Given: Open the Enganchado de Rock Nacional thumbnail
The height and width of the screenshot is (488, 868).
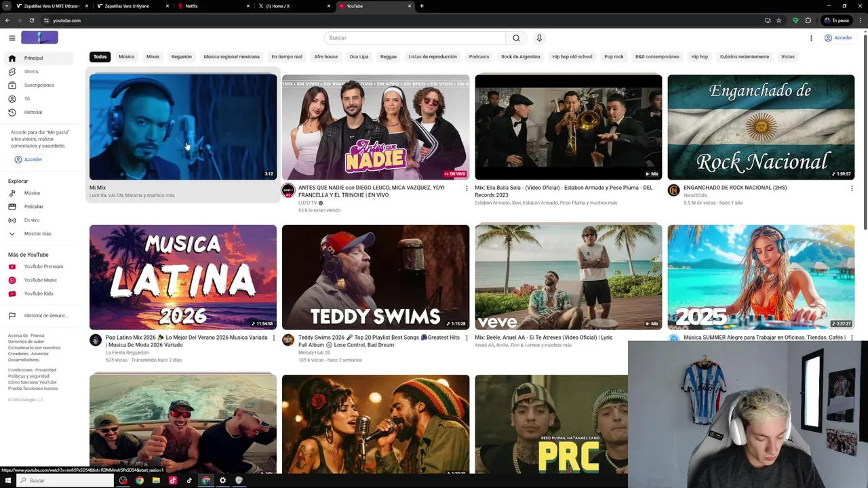Looking at the screenshot, I should [761, 127].
